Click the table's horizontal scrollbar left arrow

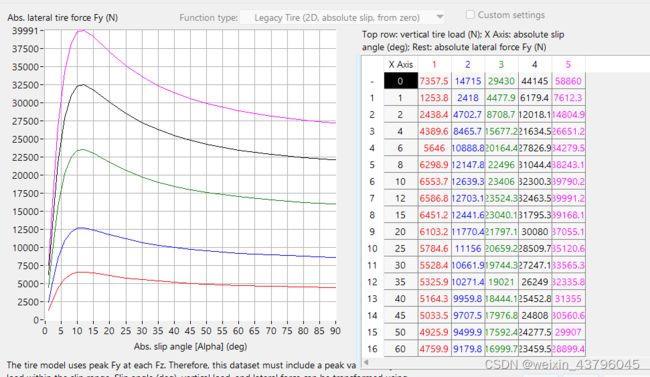366,362
